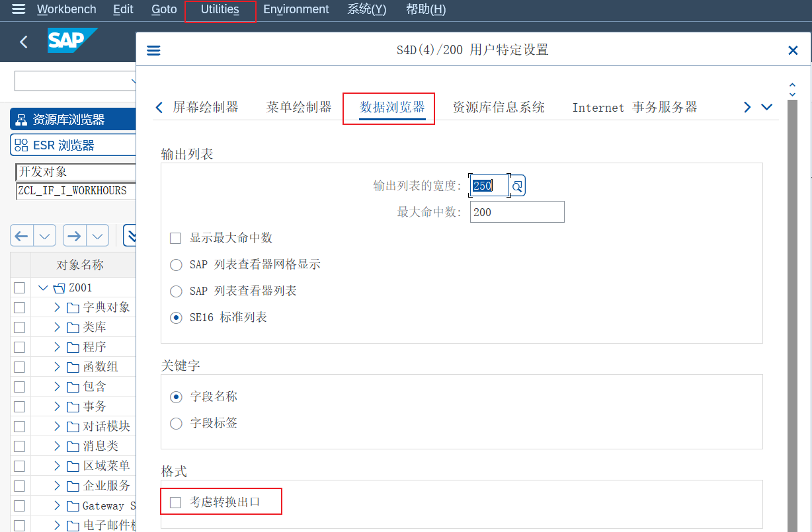Switch to the 资源库信息系统 tab
Screen dimensions: 812x532
[499, 107]
